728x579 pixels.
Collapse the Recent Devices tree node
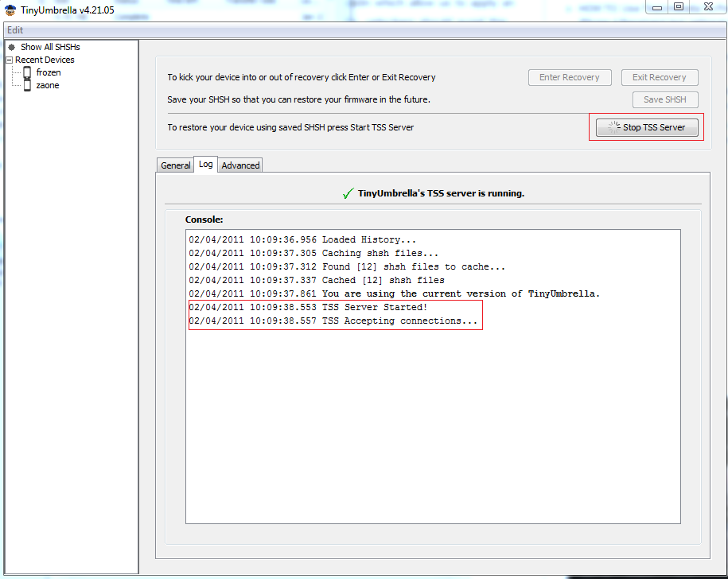click(9, 60)
